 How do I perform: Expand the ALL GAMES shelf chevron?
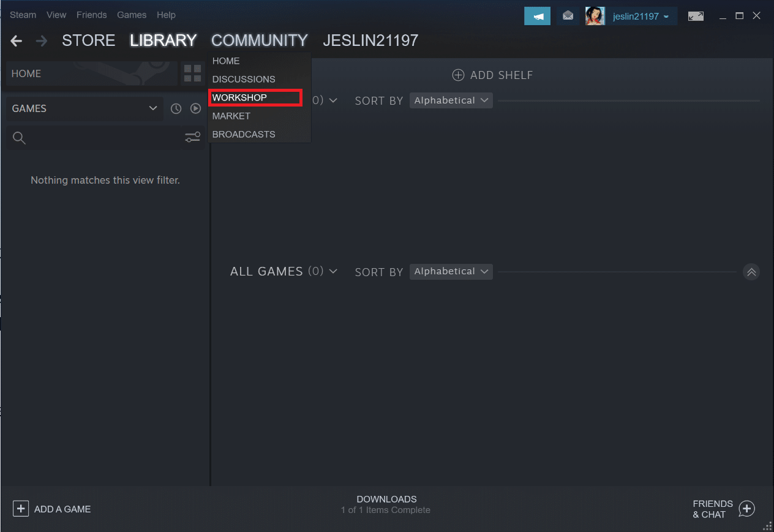click(x=333, y=271)
